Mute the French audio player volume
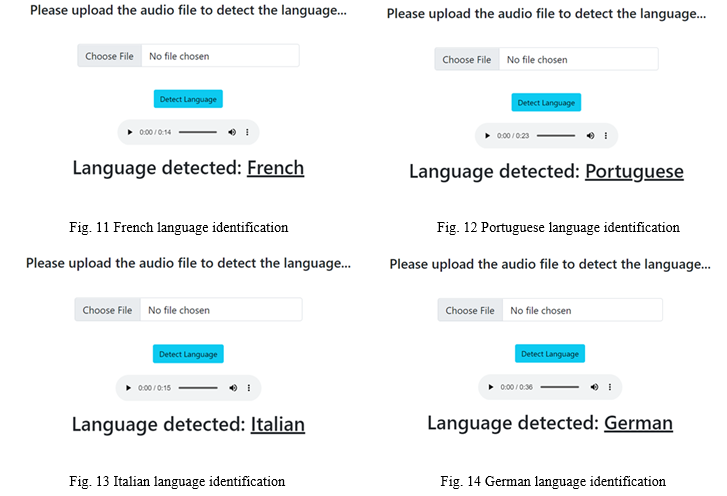Image resolution: width=727 pixels, height=496 pixels. 232,132
